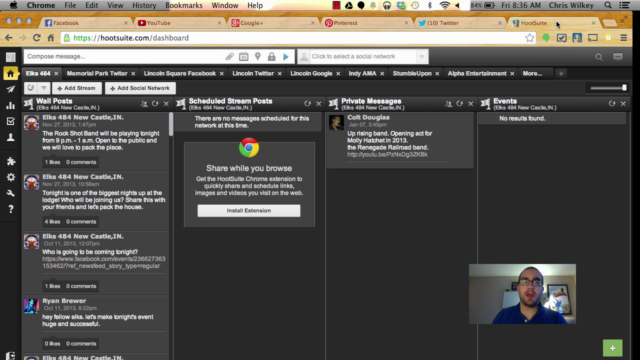Open the Analytics bar chart icon
This screenshot has height=360, width=640.
(x=11, y=105)
